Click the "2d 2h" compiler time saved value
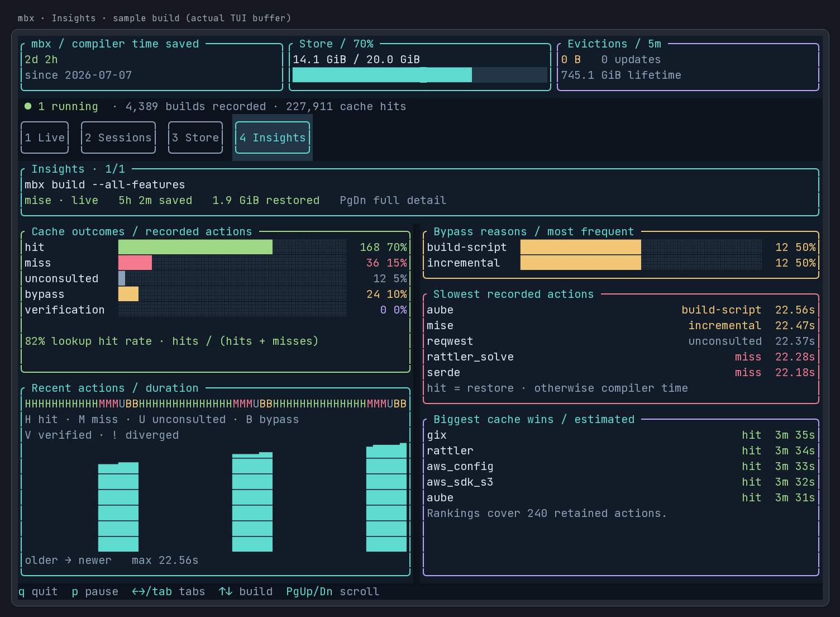This screenshot has width=840, height=617. [x=41, y=59]
